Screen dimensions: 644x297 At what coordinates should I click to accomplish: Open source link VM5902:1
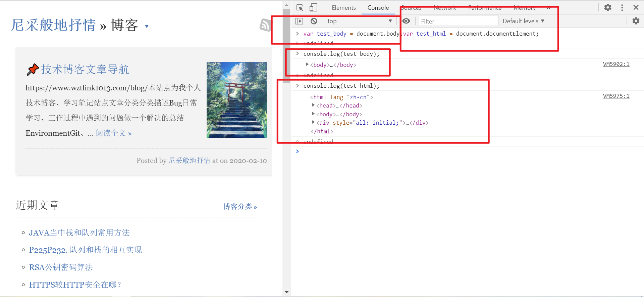click(x=616, y=64)
